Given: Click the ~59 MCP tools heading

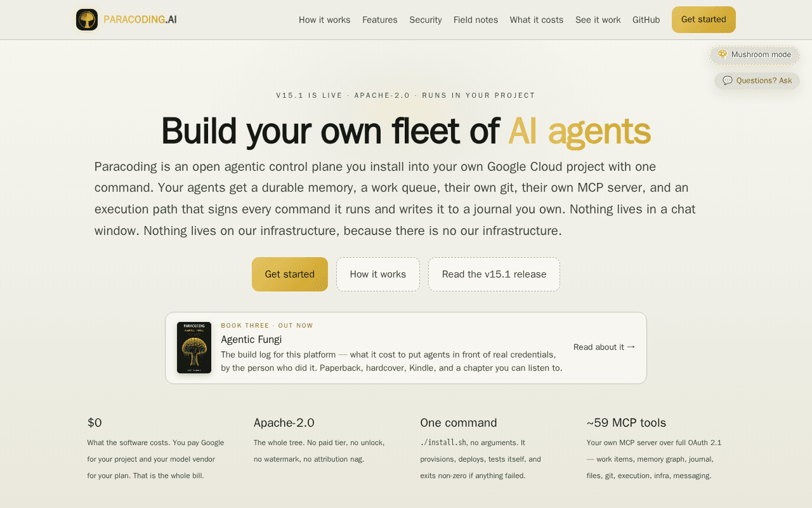Looking at the screenshot, I should [626, 423].
